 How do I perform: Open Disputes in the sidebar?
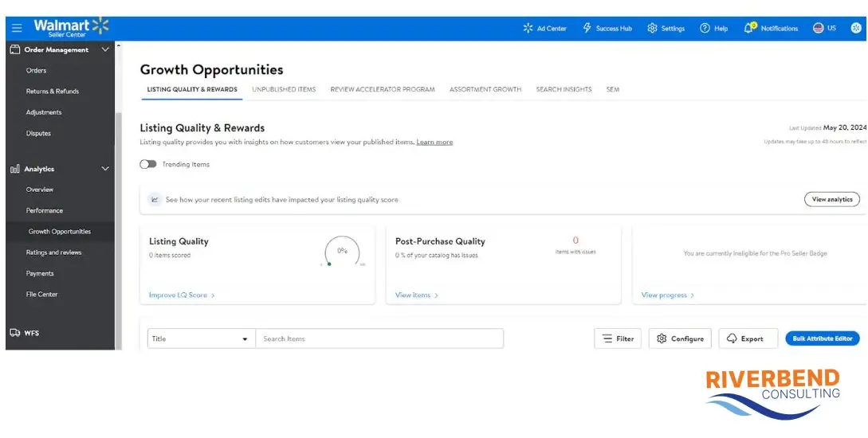[x=38, y=133]
